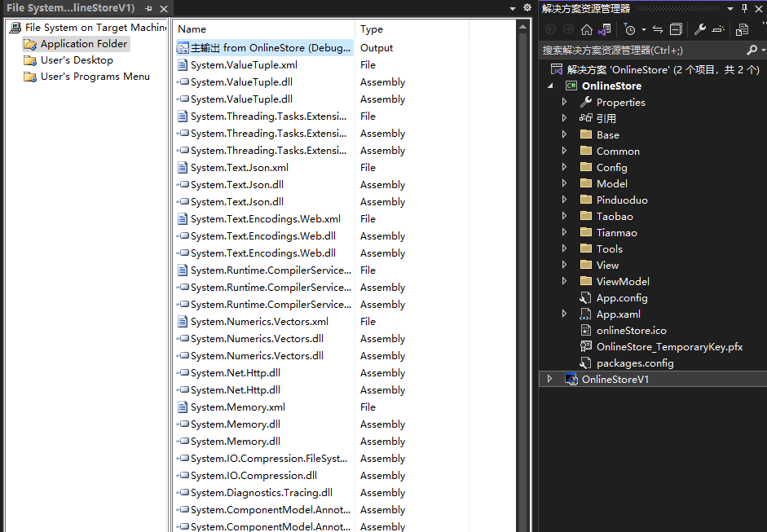Open the pending changes filter dropdown arrow
The image size is (767, 532).
pos(643,29)
